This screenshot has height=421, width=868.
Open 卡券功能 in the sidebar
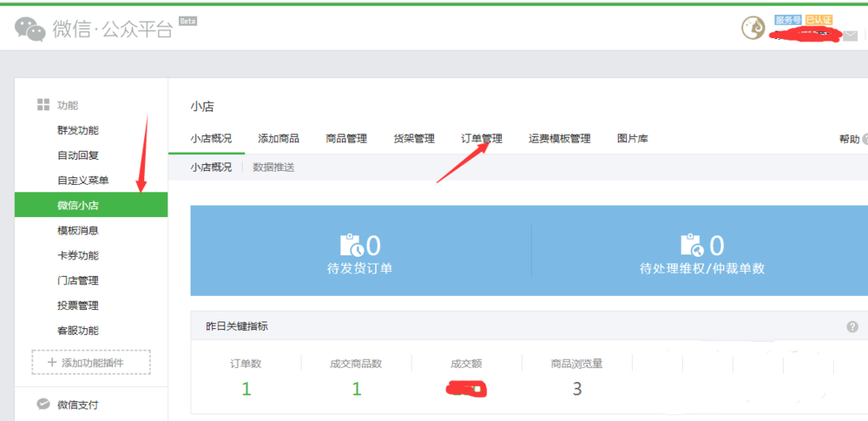point(78,255)
